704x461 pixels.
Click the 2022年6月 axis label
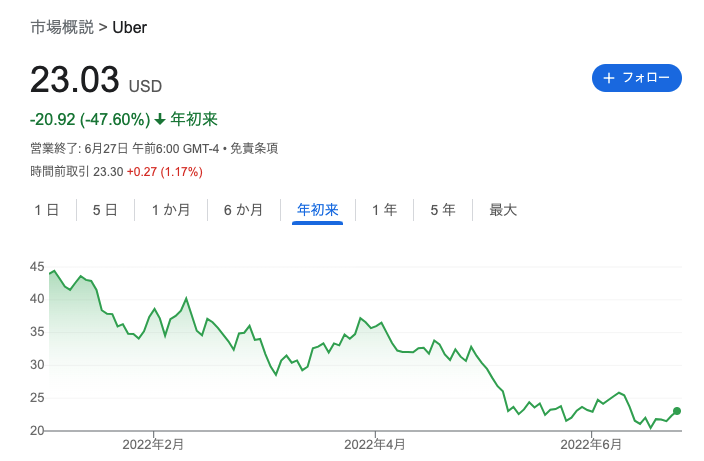593,443
